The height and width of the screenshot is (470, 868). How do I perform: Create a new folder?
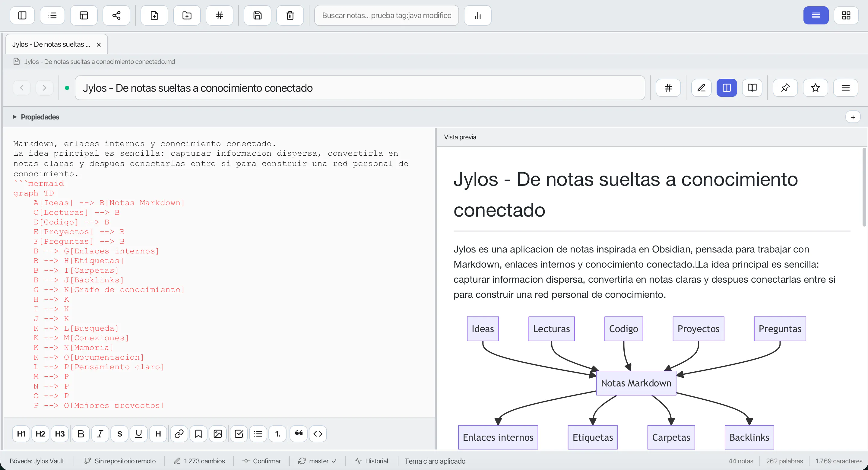187,15
